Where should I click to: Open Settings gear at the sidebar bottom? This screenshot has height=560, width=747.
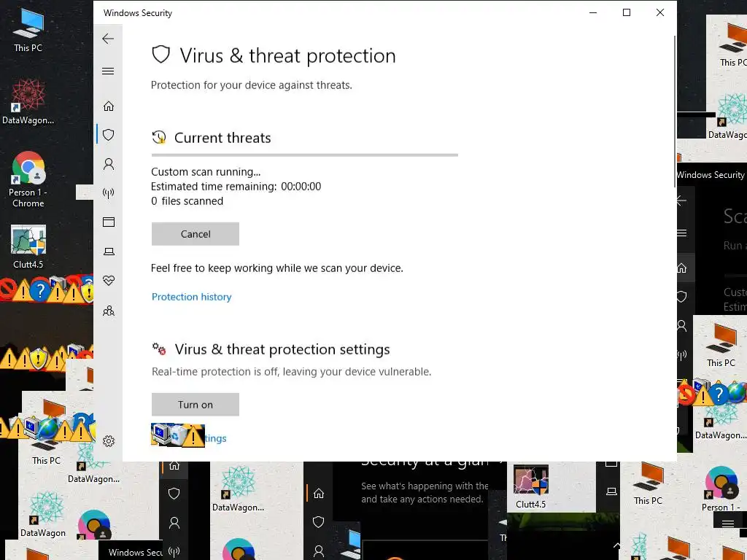pyautogui.click(x=109, y=441)
